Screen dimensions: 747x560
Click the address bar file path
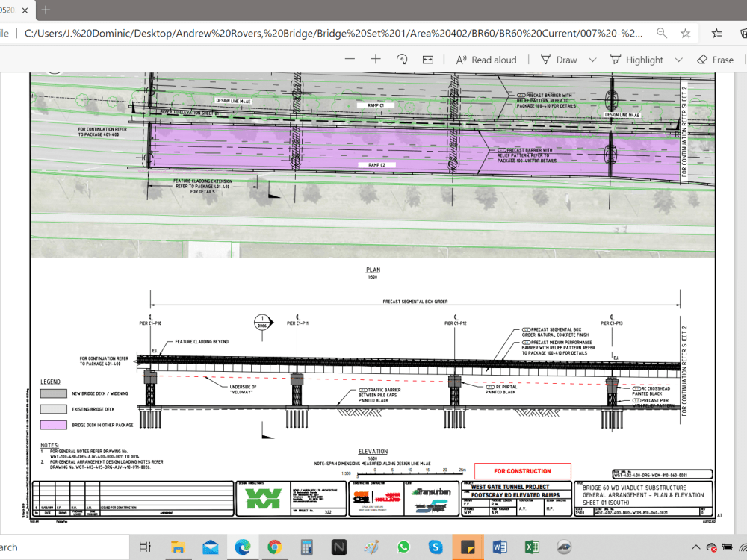[x=333, y=34]
